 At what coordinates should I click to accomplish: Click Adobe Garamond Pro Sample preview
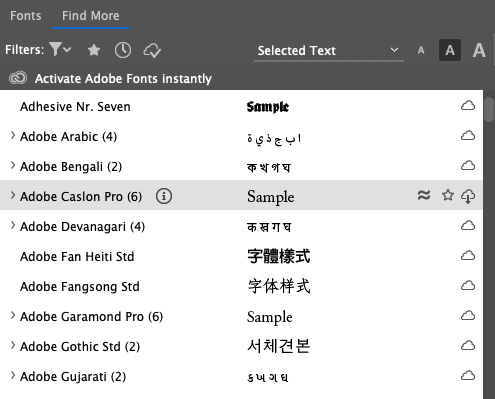click(x=270, y=317)
